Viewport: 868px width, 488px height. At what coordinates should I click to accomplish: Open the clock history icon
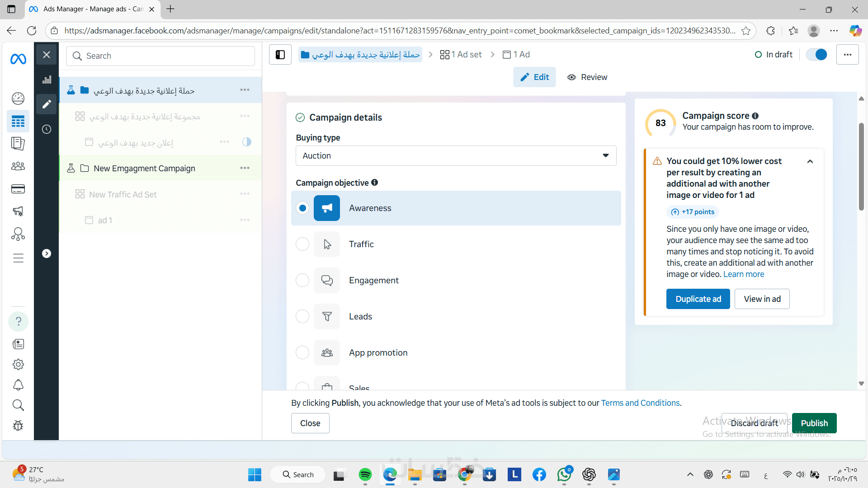(x=47, y=129)
